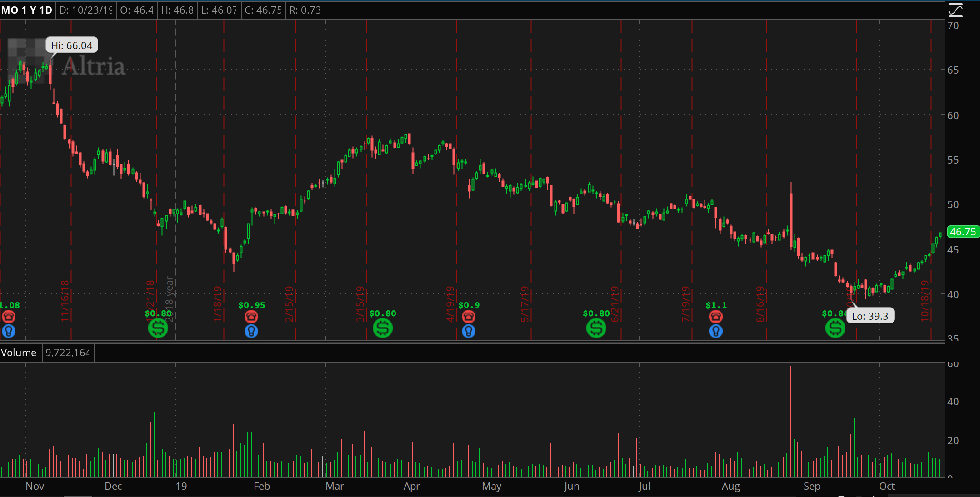Screen dimensions: 980x497
Task: Click the 60 level on the price axis
Action: pos(953,115)
